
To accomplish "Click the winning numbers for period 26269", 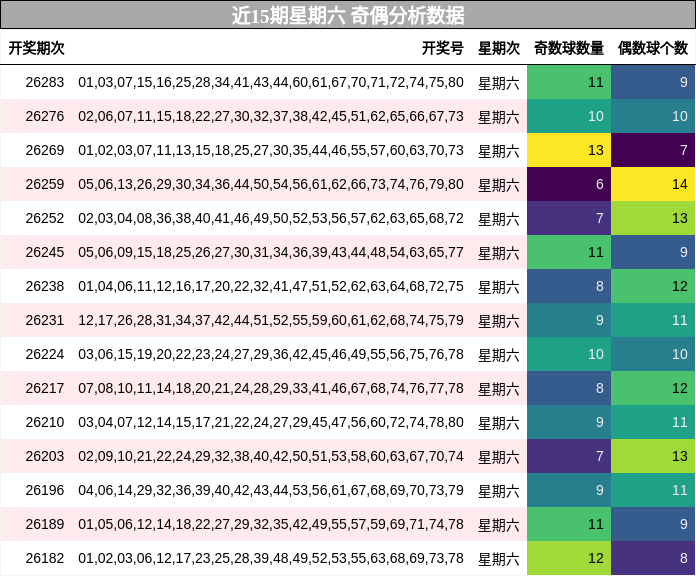I will click(271, 150).
